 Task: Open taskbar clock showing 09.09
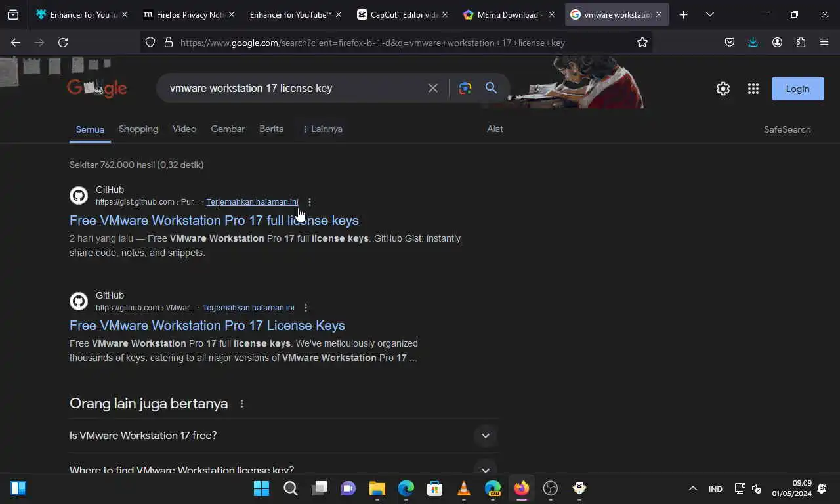tap(792, 488)
